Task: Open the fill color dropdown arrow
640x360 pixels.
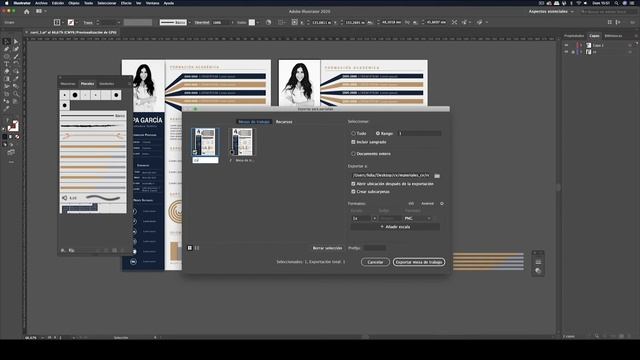Action: tap(63, 22)
